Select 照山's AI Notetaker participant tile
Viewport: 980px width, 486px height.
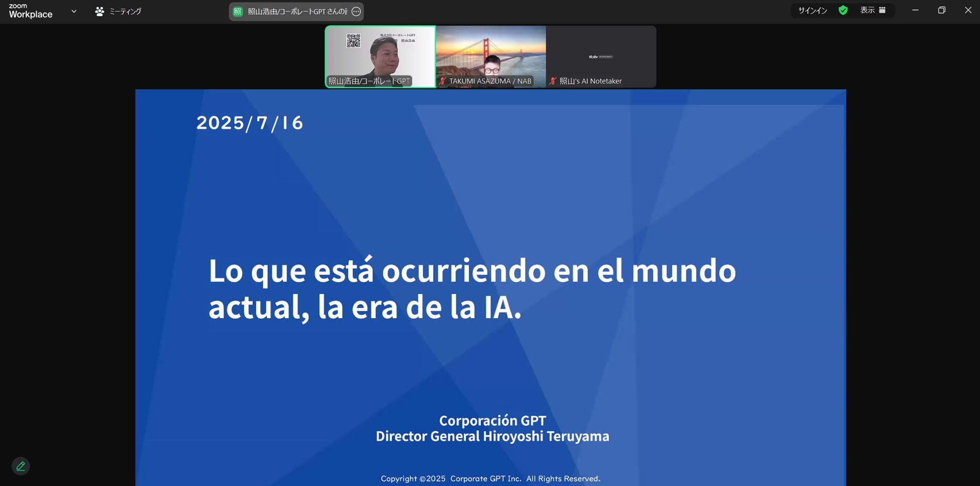point(601,56)
